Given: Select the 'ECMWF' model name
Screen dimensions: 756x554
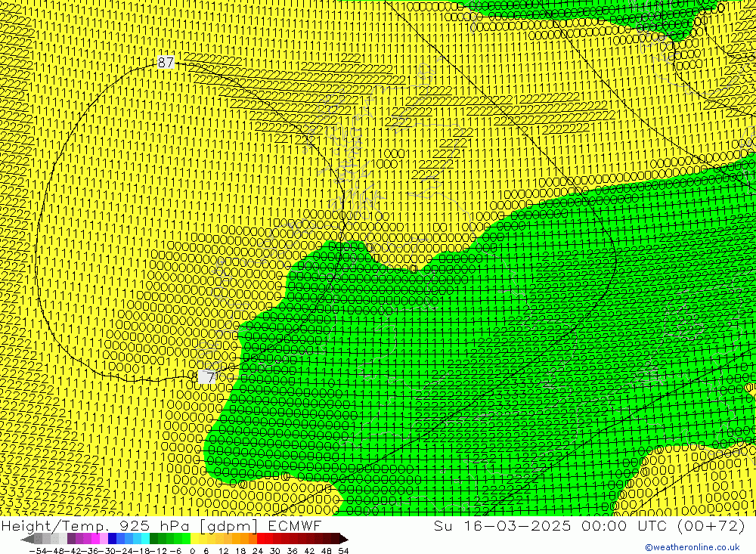Looking at the screenshot, I should point(295,525).
